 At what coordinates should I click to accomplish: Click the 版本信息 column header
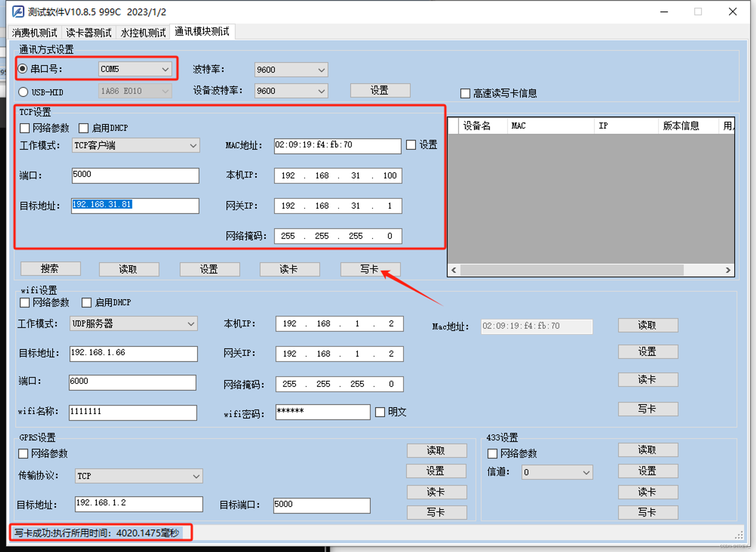688,126
